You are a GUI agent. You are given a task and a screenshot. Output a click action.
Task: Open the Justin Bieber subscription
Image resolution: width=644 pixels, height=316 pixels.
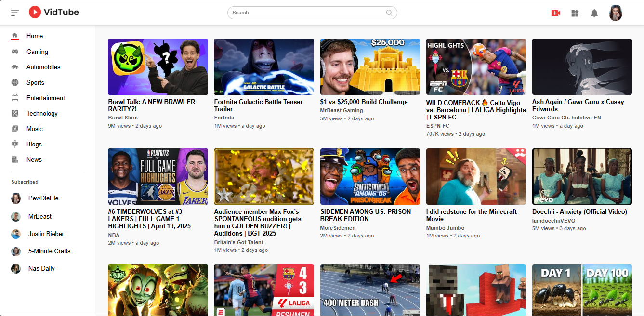(x=47, y=234)
